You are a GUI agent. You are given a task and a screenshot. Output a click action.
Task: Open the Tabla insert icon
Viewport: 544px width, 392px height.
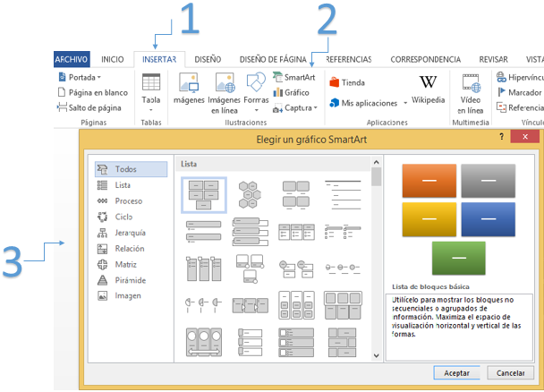(x=151, y=82)
